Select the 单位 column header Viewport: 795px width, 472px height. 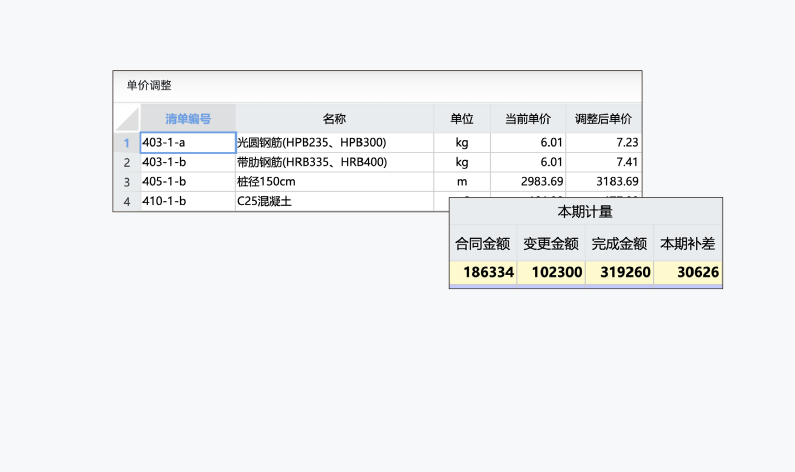coord(462,118)
